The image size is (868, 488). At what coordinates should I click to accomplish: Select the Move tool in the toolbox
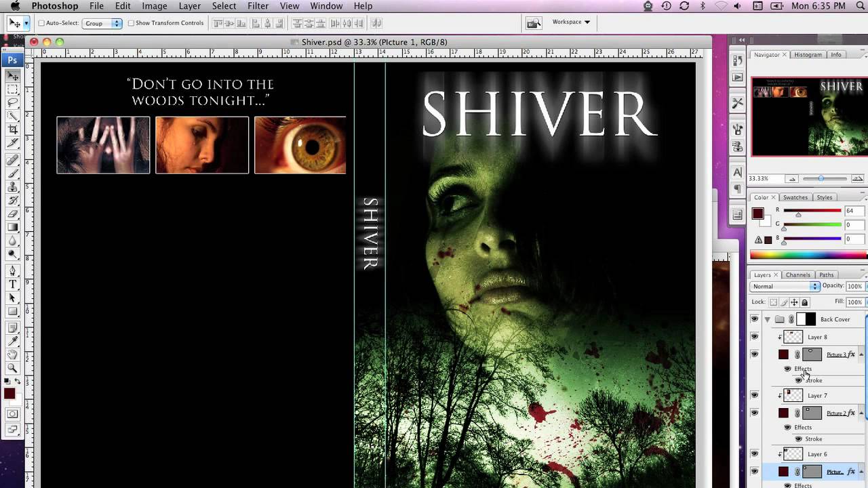pos(12,75)
